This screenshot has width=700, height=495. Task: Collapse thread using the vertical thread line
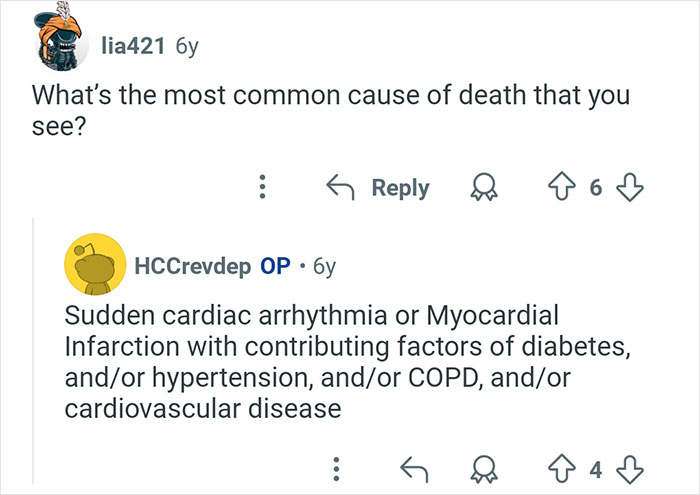33,350
